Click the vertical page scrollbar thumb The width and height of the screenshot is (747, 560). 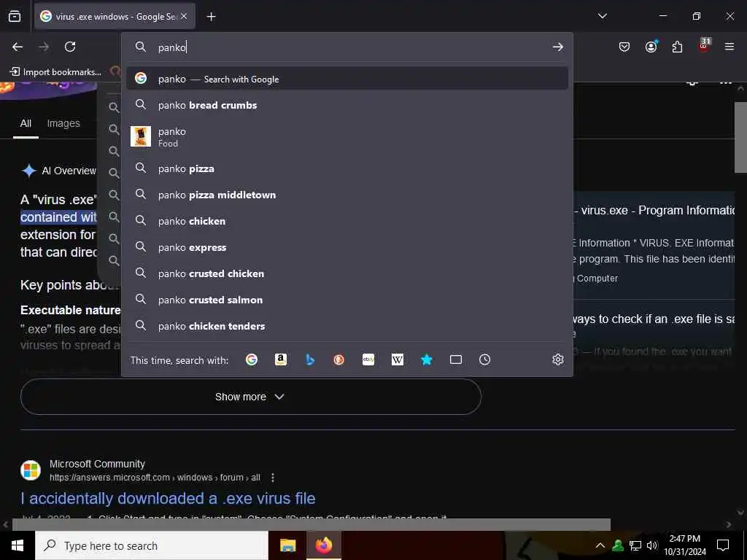click(x=740, y=138)
